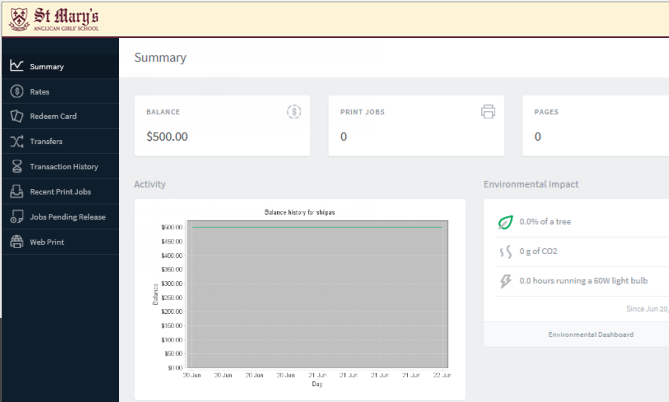Open the Summary menu item
This screenshot has height=402, width=669.
pos(61,66)
